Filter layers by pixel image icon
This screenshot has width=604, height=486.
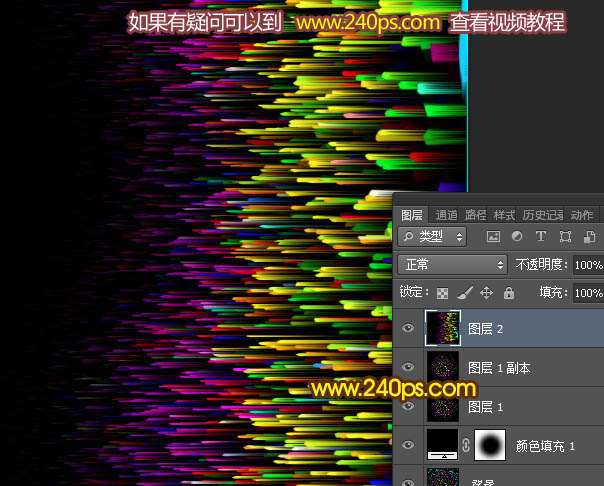(493, 236)
